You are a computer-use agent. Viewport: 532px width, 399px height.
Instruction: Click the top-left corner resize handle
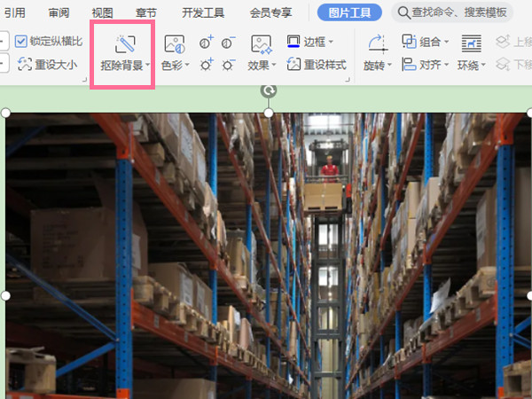click(6, 113)
